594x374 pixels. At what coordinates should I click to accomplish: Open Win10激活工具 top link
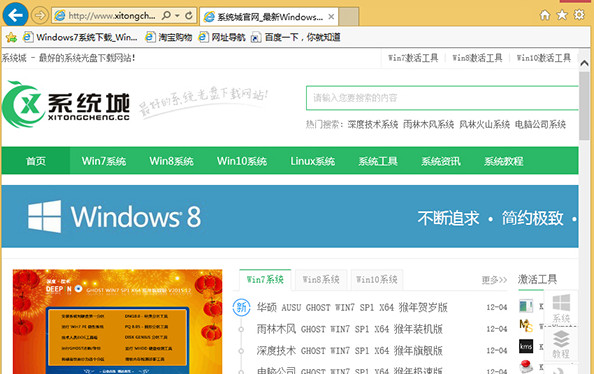544,58
